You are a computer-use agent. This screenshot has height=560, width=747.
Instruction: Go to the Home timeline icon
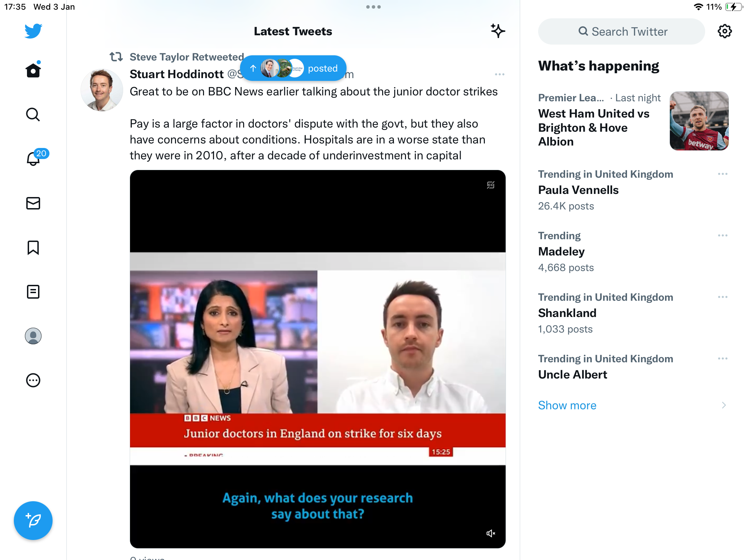pyautogui.click(x=33, y=69)
